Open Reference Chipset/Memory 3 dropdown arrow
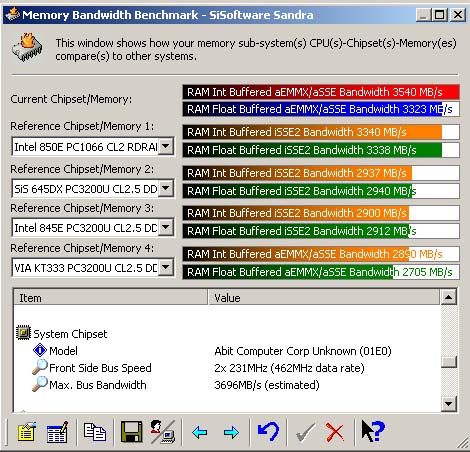The image size is (470, 452). [x=166, y=227]
